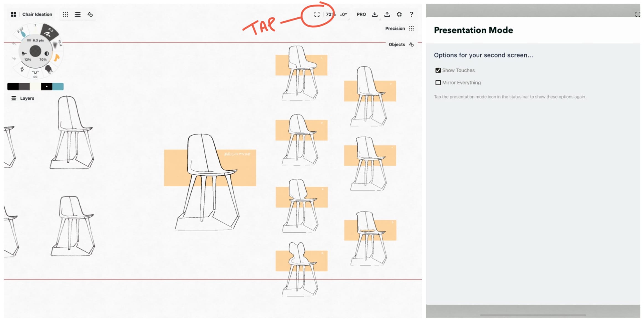The image size is (644, 322).
Task: Tap the connected devices/share icon in toolbar
Action: click(387, 14)
